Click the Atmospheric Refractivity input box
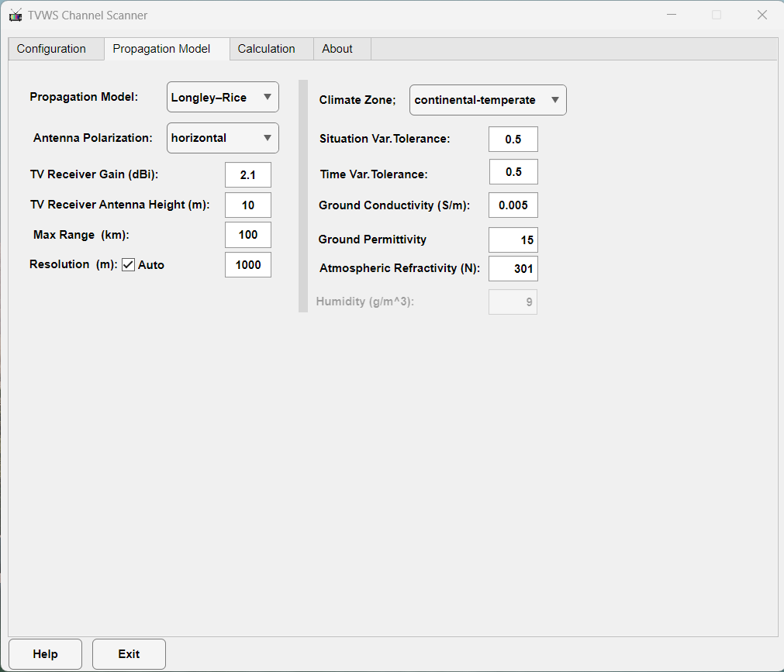Image resolution: width=784 pixels, height=672 pixels. [x=513, y=269]
